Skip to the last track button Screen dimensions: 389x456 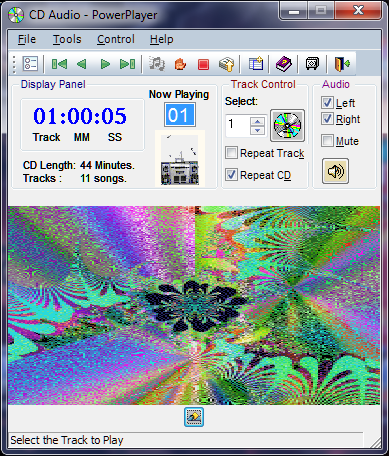128,64
